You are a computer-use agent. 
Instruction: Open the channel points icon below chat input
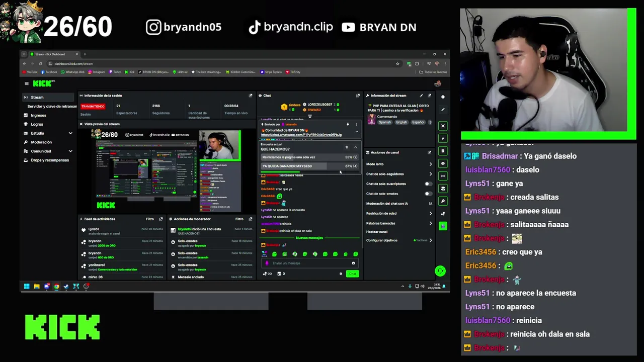pos(267,274)
